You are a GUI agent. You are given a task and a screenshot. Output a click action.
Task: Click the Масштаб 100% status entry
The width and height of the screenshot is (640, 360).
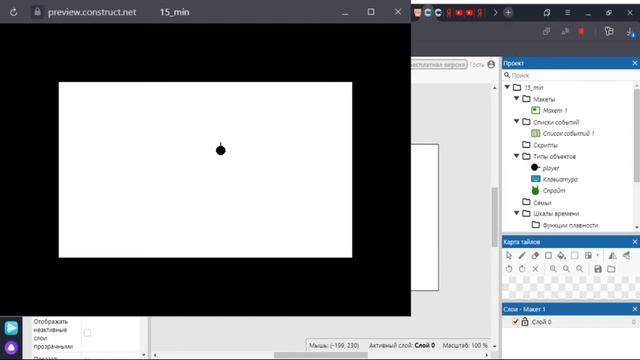pos(465,345)
